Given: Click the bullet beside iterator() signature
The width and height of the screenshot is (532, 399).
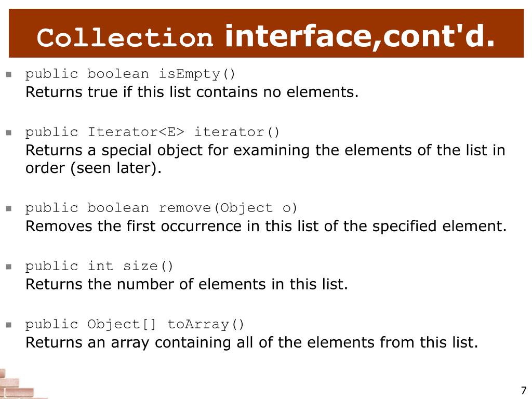Looking at the screenshot, I should pos(9,132).
